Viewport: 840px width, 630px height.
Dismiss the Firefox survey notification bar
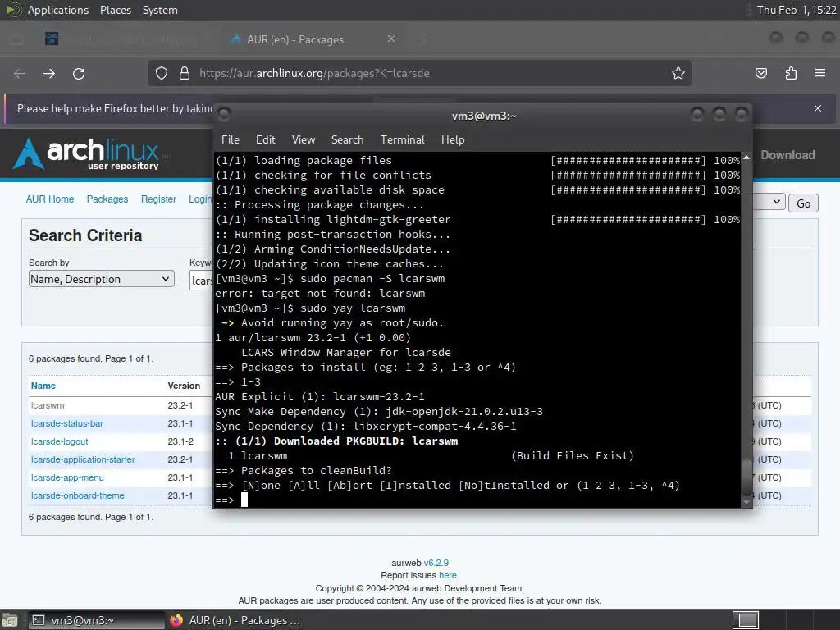[x=818, y=108]
